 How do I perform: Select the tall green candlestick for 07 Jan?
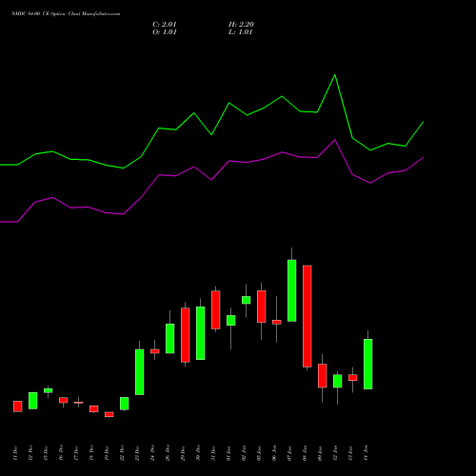tap(292, 290)
